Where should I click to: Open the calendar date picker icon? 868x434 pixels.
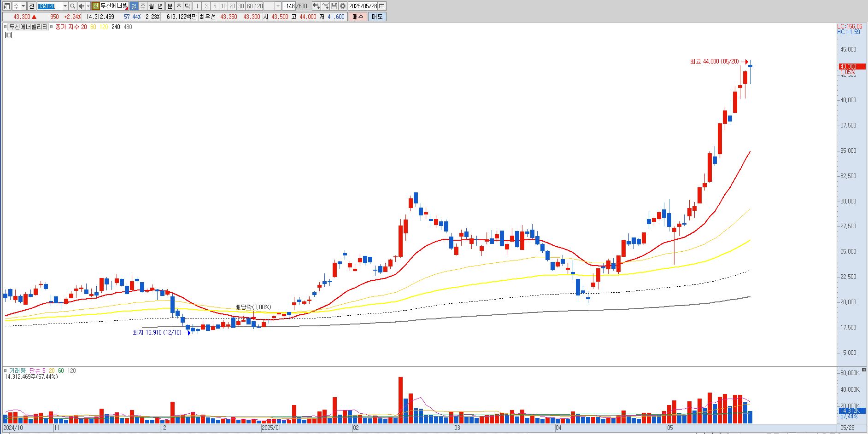382,6
